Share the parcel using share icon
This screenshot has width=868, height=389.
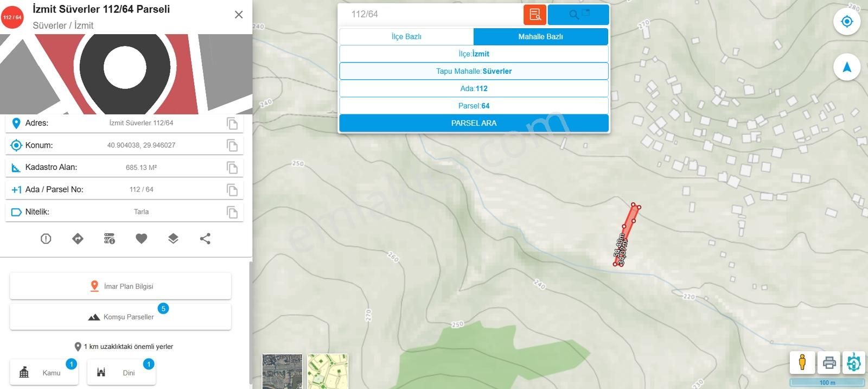point(205,239)
